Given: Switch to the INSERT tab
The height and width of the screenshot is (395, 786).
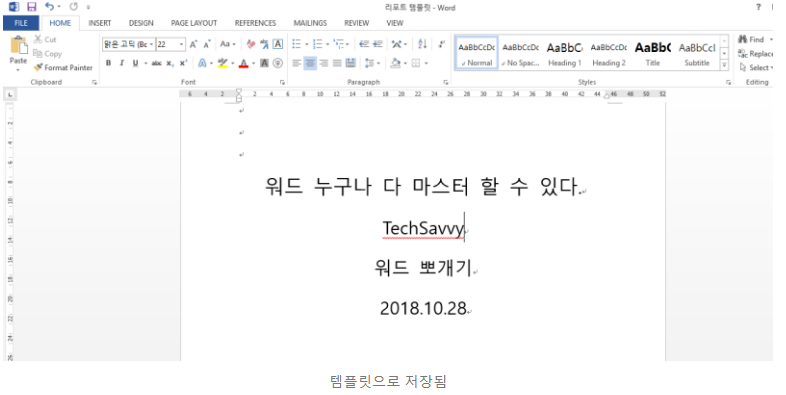Looking at the screenshot, I should pyautogui.click(x=100, y=23).
